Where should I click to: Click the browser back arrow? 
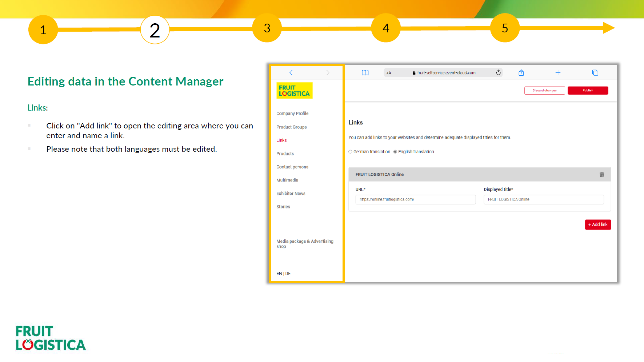(x=291, y=73)
